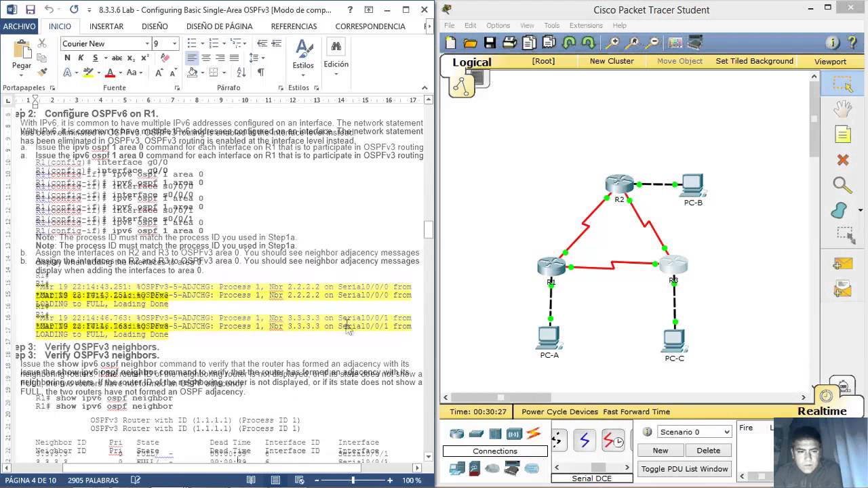Viewport: 868px width, 488px height.
Task: Open the ARCHIVO tab in Word
Action: click(19, 26)
